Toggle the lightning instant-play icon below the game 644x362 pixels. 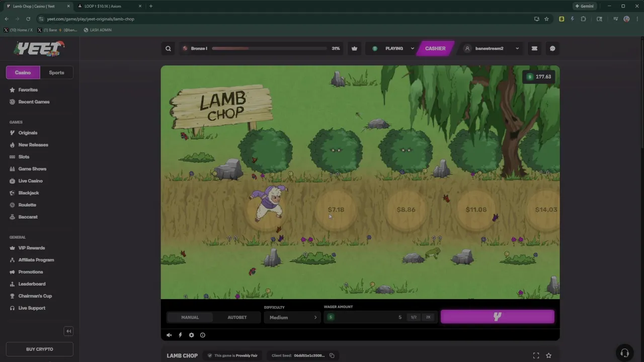click(180, 335)
